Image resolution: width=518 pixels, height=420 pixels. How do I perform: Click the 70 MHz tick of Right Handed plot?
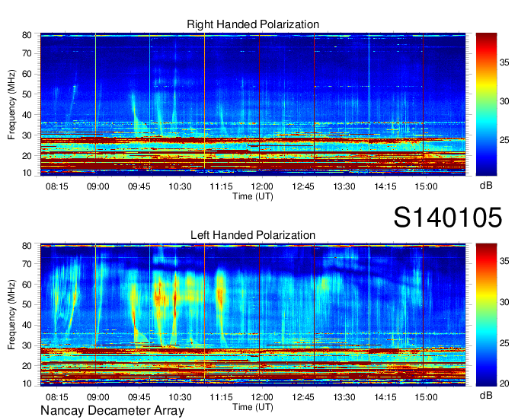click(x=27, y=53)
